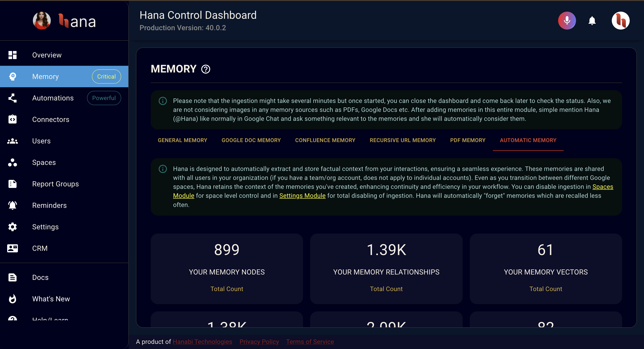644x349 pixels.
Task: Open the Privacy Policy link
Action: click(259, 342)
